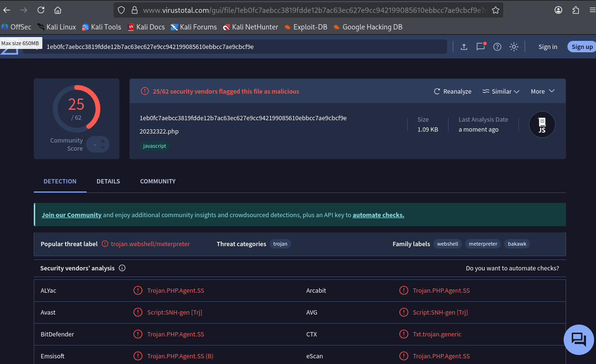The height and width of the screenshot is (364, 596).
Task: Click the Reanalyze refresh icon
Action: [437, 91]
